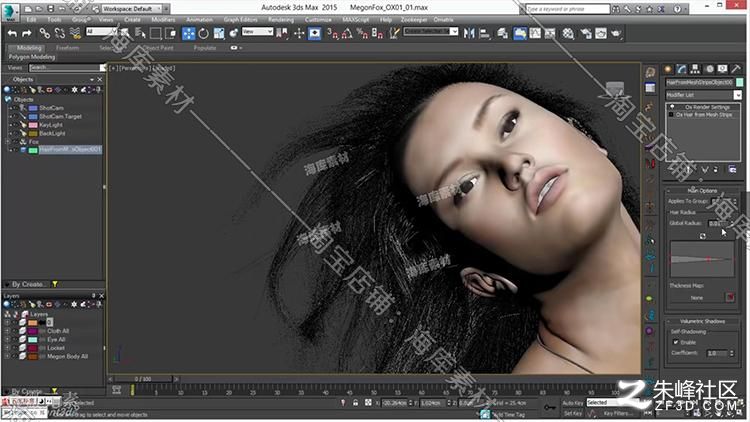
Task: Click the green object color swatch
Action: [739, 82]
